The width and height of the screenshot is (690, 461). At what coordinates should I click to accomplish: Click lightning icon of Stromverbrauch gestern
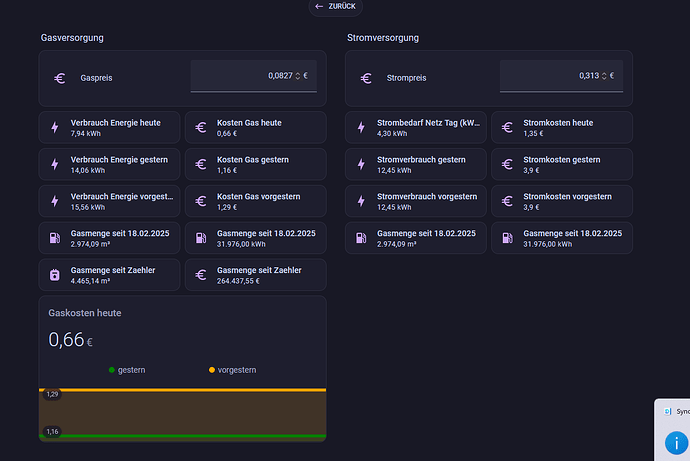(361, 165)
